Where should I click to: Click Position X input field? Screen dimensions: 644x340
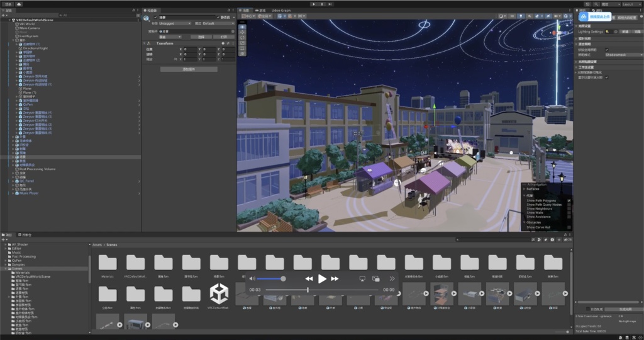(190, 49)
